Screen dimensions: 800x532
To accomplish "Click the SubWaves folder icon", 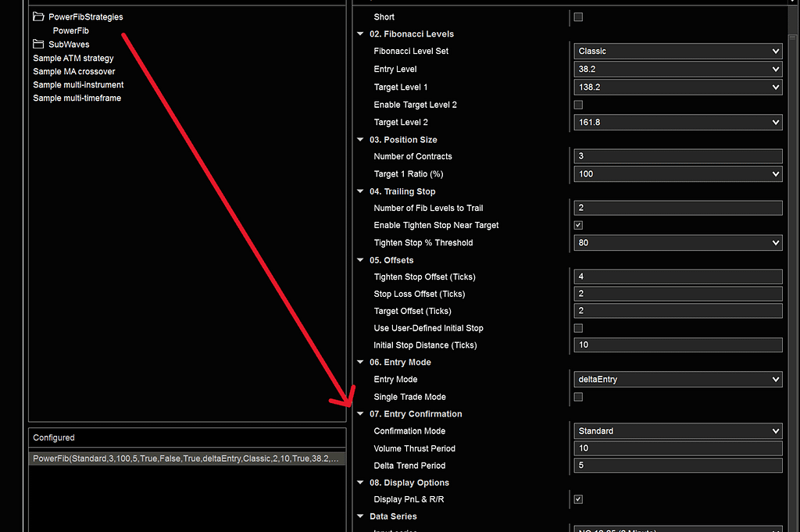I will [38, 44].
